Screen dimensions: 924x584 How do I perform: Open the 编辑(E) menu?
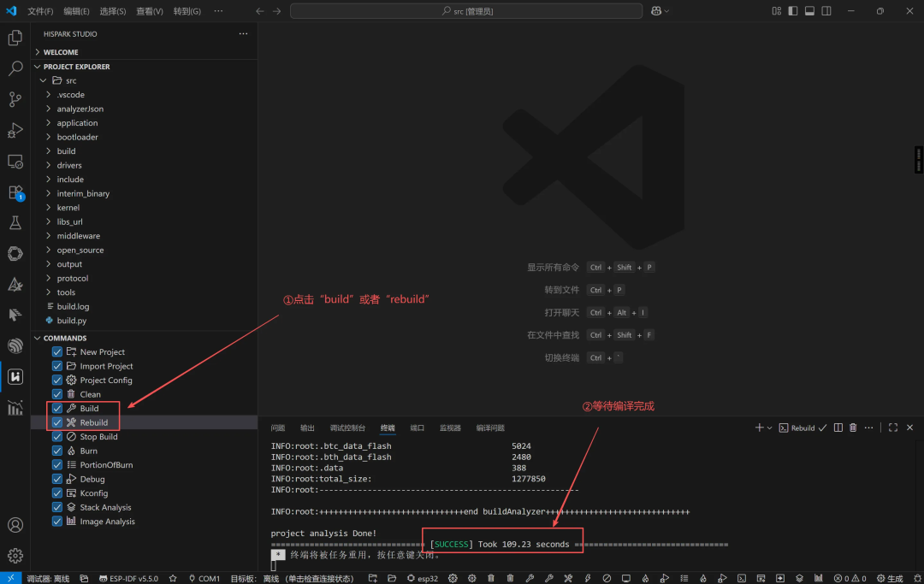(x=77, y=11)
